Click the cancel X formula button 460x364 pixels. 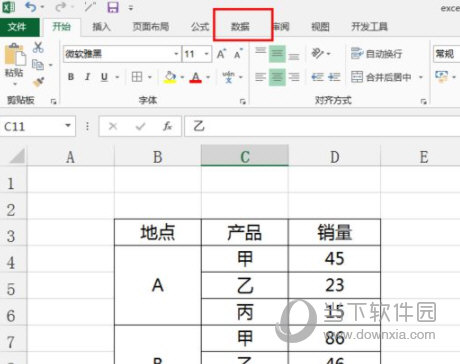[113, 126]
